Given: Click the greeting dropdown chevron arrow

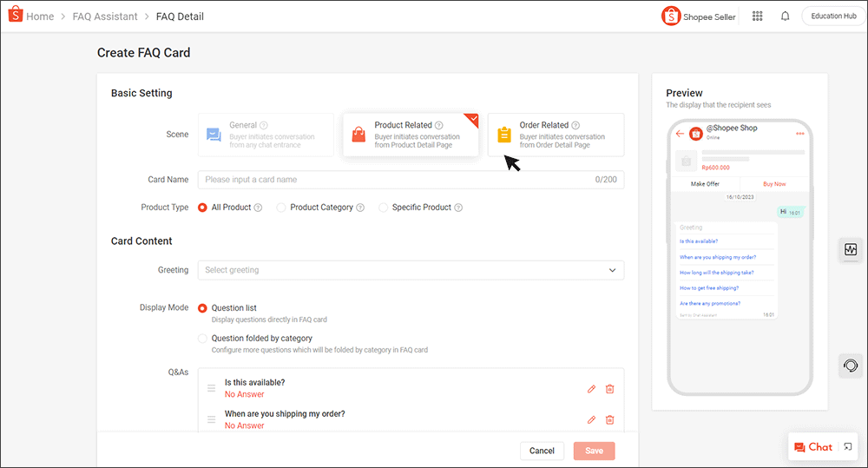Looking at the screenshot, I should coord(612,270).
